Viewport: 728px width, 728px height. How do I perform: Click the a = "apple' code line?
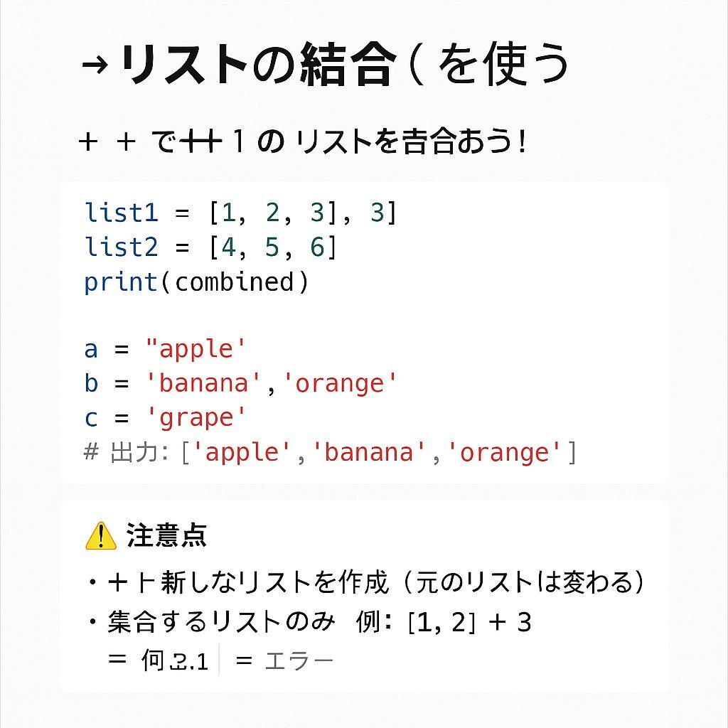point(165,349)
